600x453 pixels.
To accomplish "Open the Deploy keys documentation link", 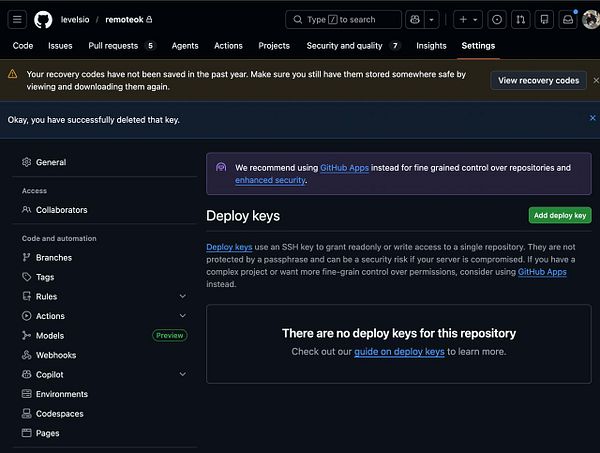I will point(229,247).
